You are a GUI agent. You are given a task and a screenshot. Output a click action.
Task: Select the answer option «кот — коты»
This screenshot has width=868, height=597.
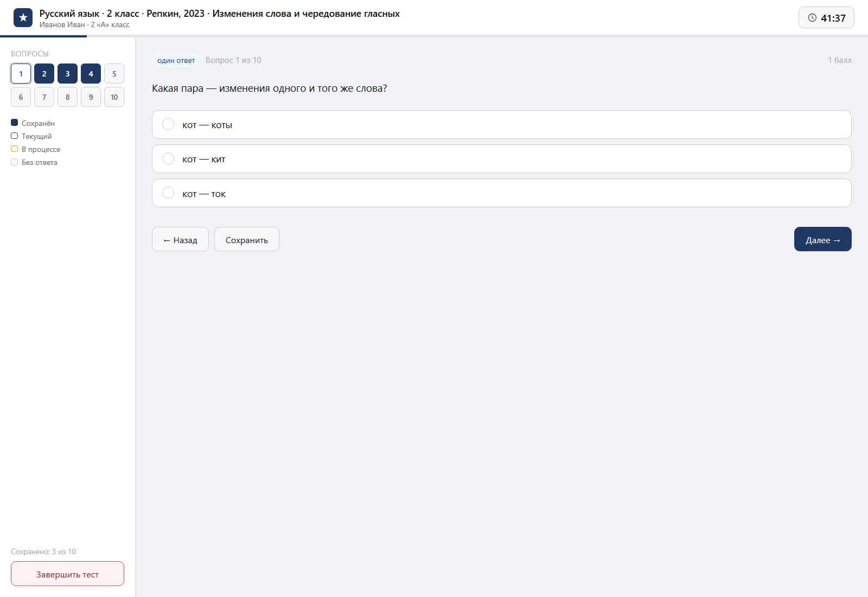[501, 125]
